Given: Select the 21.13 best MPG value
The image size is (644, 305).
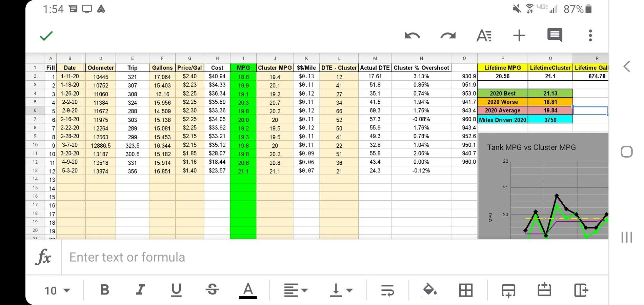Looking at the screenshot, I should [550, 94].
